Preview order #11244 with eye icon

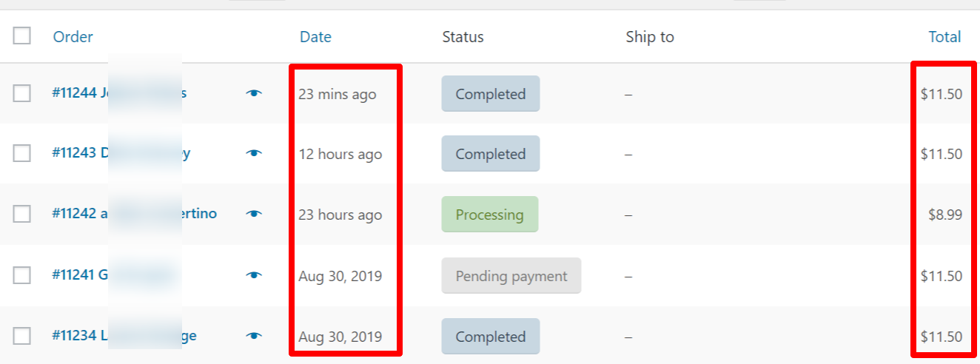(254, 93)
